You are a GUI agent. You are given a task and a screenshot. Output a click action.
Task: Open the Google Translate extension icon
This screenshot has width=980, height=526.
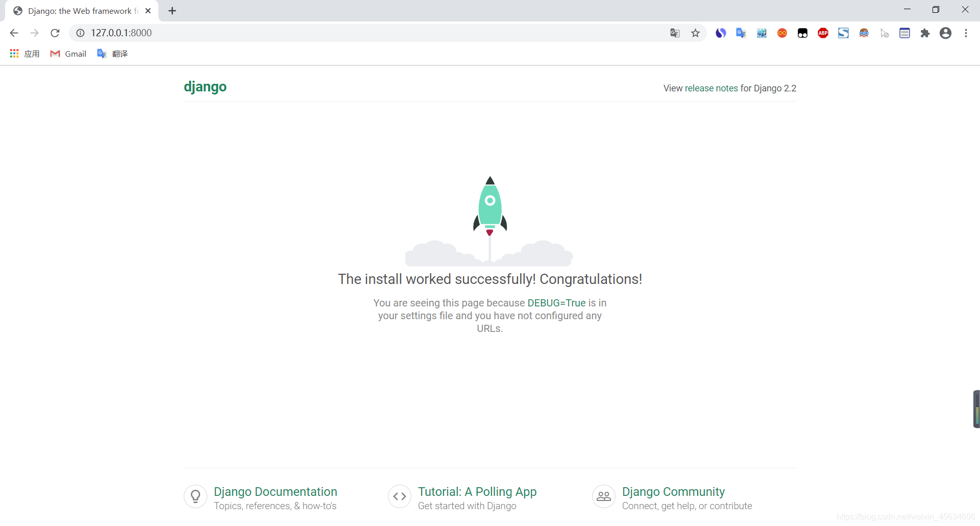click(x=741, y=33)
